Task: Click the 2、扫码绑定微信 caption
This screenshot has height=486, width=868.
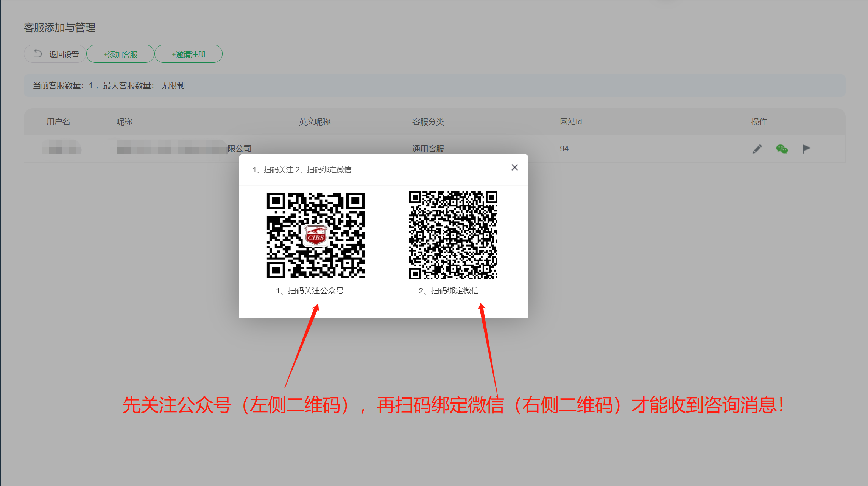Action: point(449,290)
